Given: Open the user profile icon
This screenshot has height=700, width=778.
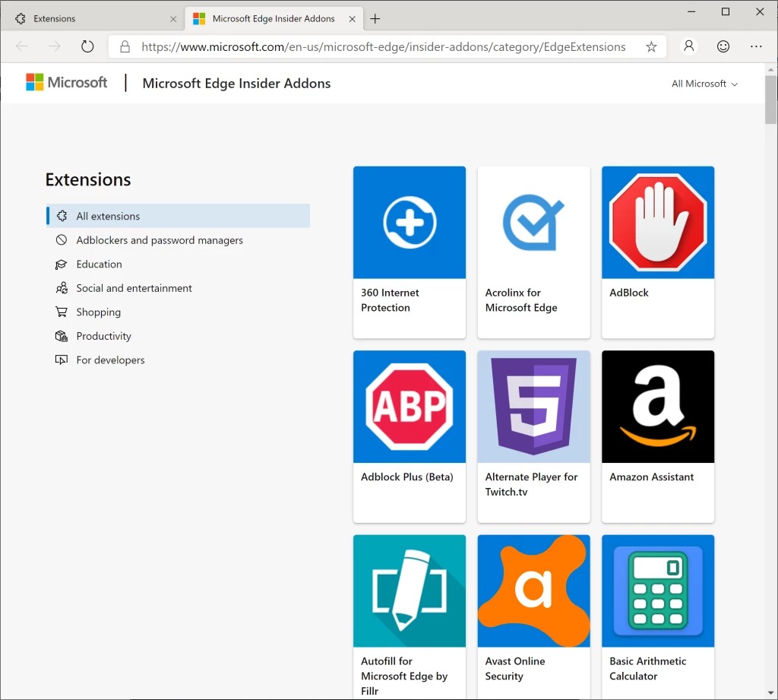Looking at the screenshot, I should (x=689, y=47).
